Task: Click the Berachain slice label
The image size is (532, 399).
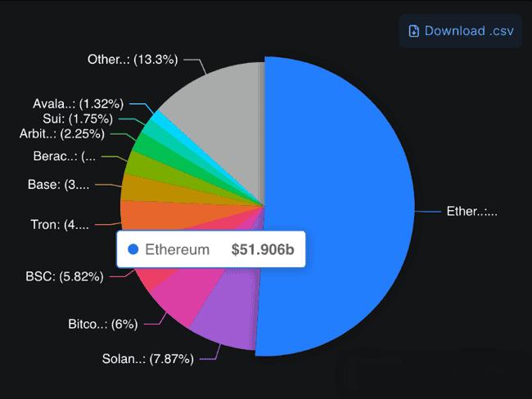Action: coord(65,156)
